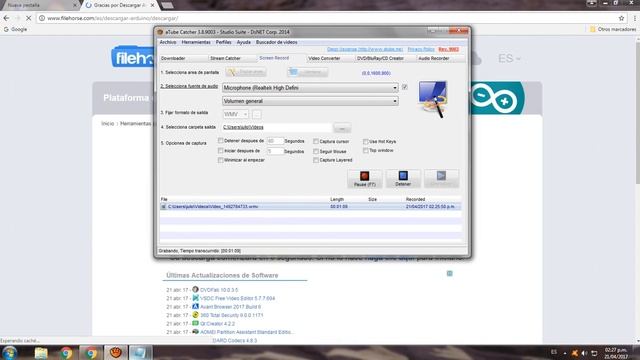Switch to the Nueva pestaña browser tab
This screenshot has height=360, width=640.
point(40,5)
